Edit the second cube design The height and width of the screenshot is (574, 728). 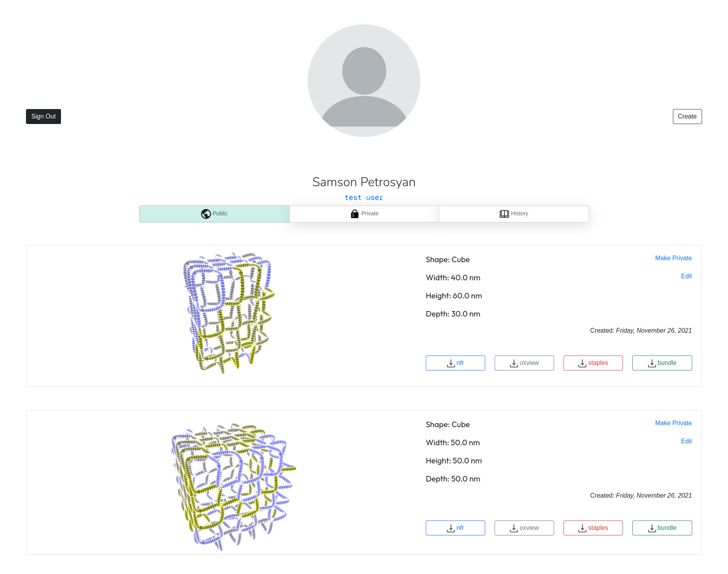(x=686, y=441)
